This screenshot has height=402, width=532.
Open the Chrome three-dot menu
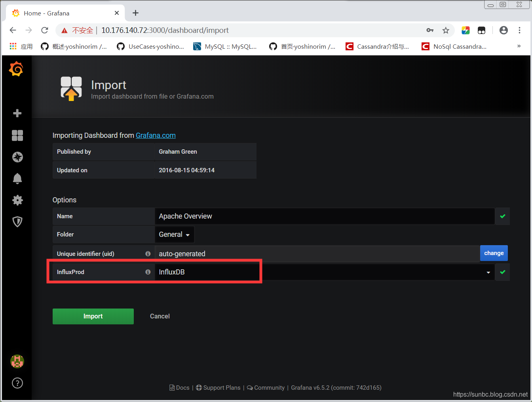coord(519,30)
